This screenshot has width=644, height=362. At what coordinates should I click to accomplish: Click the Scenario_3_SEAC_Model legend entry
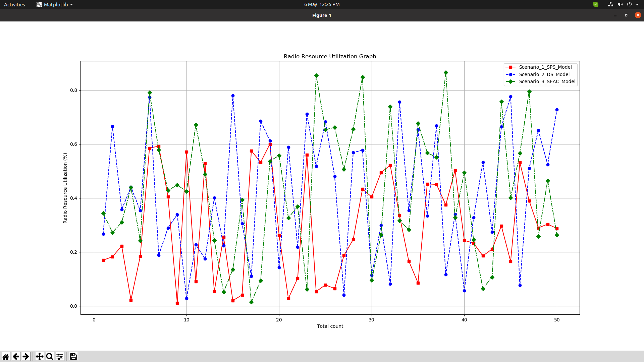coord(547,81)
